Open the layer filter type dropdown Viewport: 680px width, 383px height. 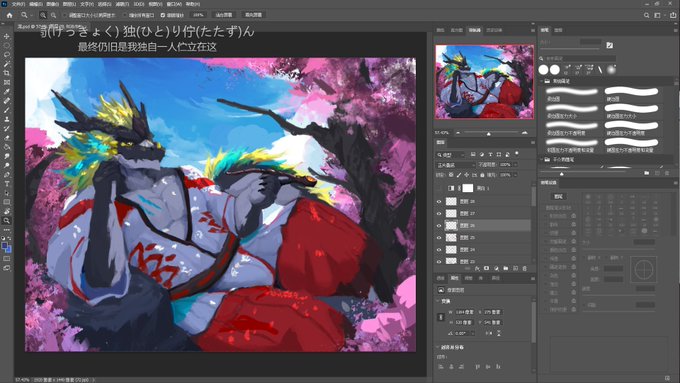pyautogui.click(x=451, y=154)
